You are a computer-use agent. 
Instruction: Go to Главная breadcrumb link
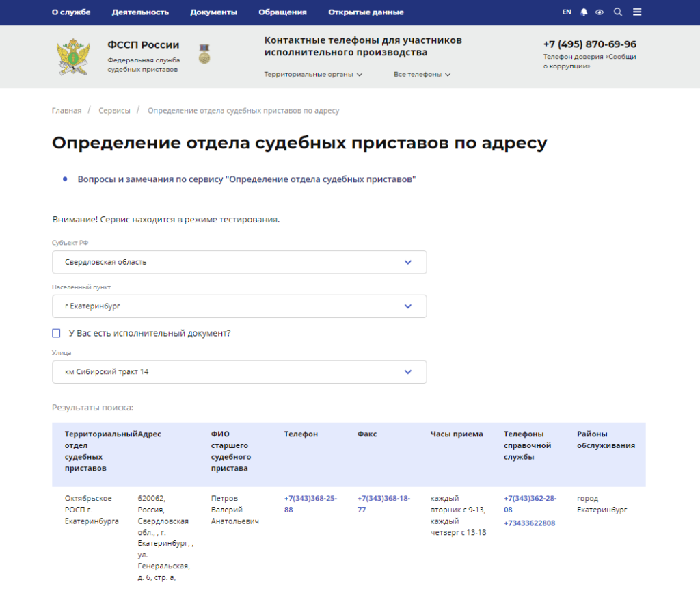(66, 111)
